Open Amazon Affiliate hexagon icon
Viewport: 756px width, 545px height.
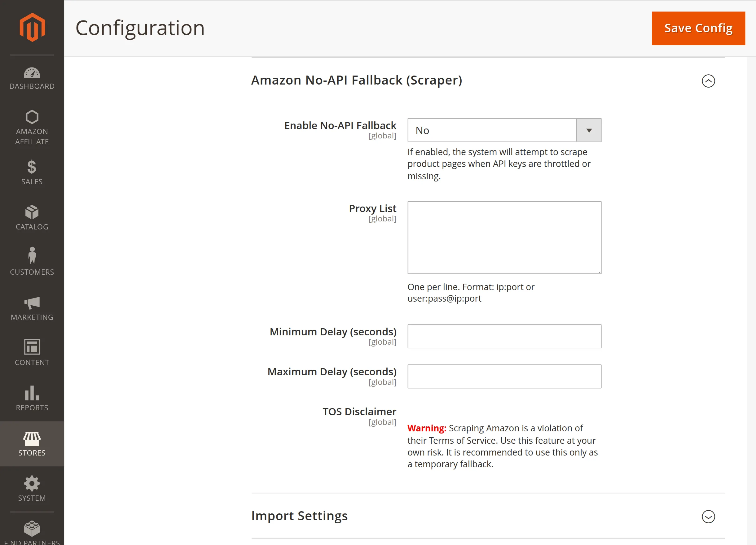coord(32,117)
